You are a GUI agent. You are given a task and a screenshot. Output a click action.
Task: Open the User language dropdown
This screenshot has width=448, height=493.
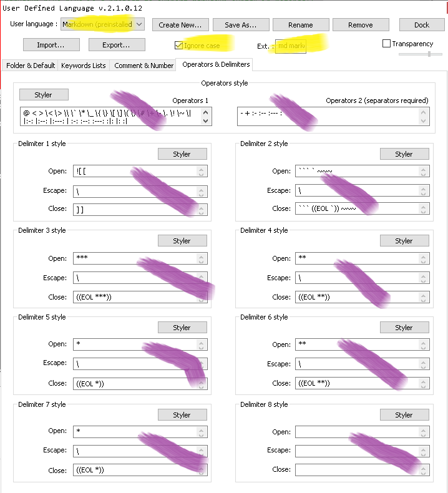point(102,24)
